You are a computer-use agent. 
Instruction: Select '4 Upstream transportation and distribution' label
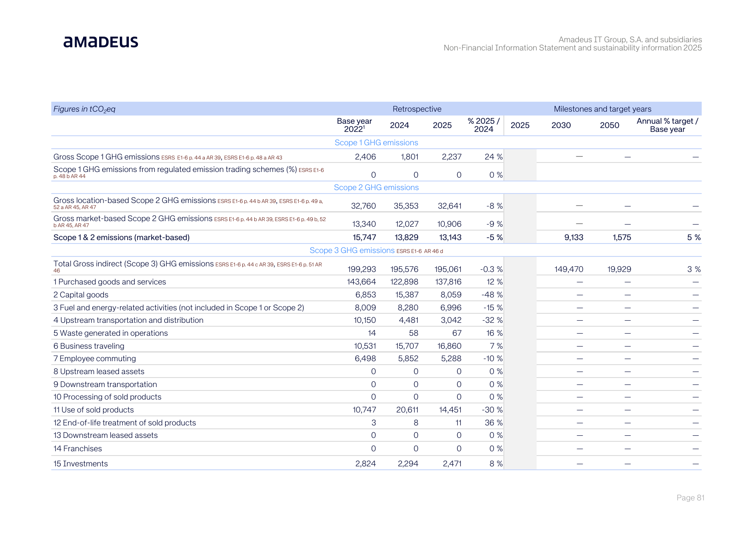(x=128, y=320)
